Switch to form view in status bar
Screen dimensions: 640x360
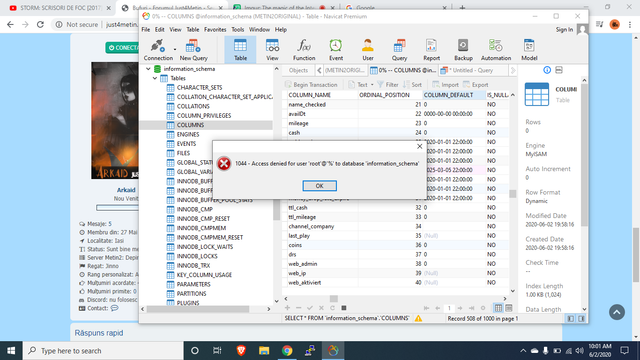[509, 308]
